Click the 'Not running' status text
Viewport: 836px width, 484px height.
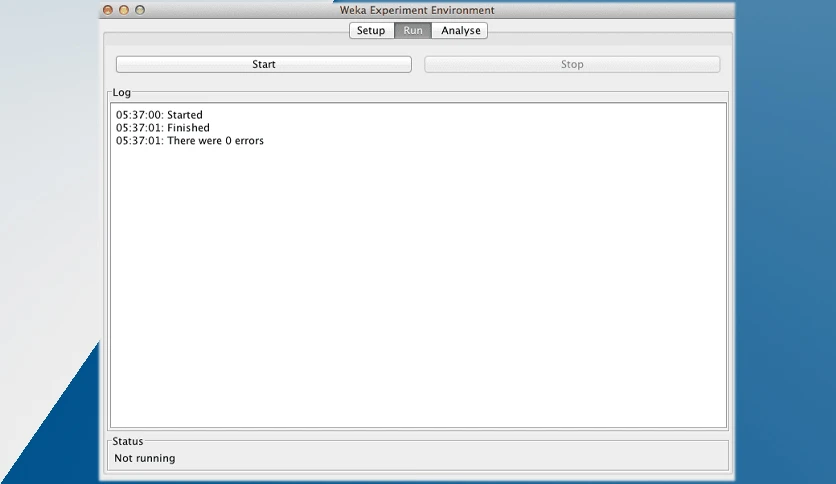click(144, 458)
